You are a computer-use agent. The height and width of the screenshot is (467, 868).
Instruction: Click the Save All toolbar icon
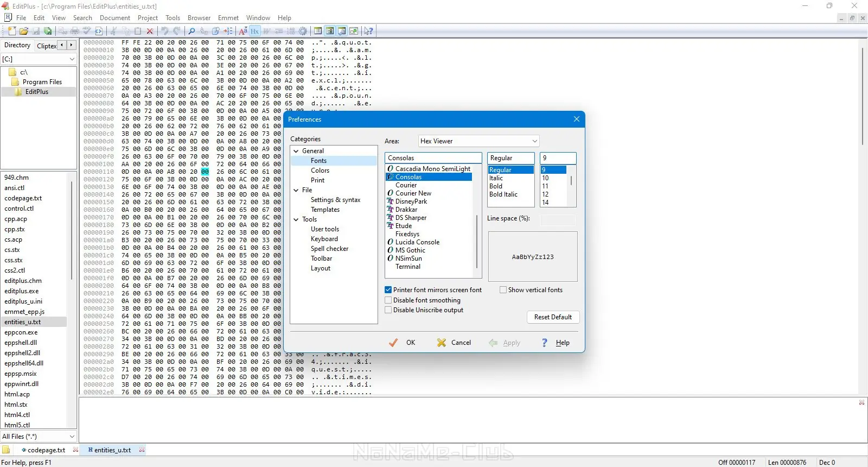point(48,31)
